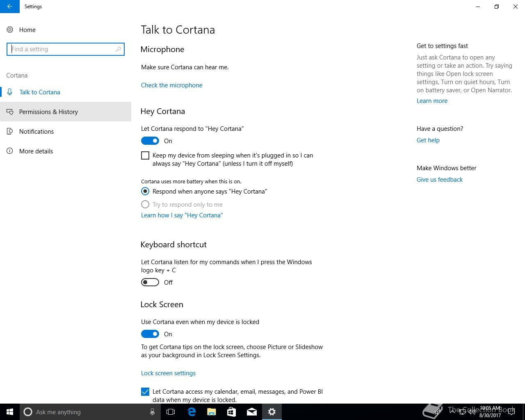Select Talk to Cortana in sidebar
The image size is (525, 420).
(x=66, y=92)
